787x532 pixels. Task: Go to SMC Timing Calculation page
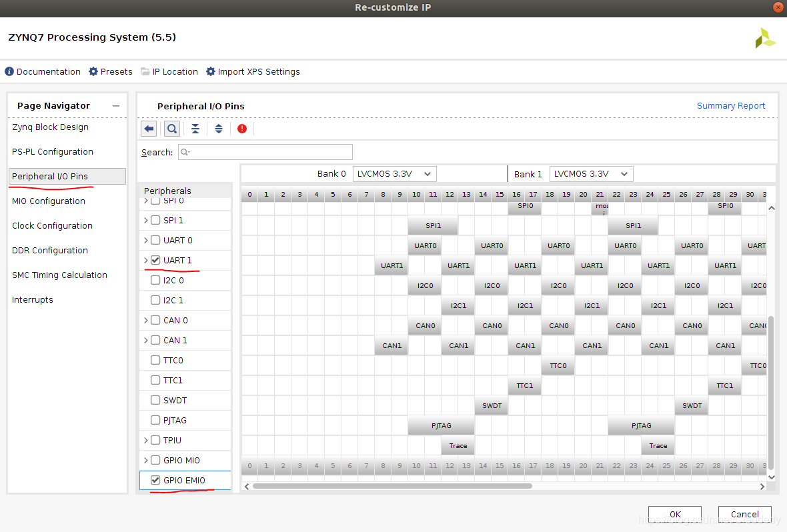tap(60, 275)
